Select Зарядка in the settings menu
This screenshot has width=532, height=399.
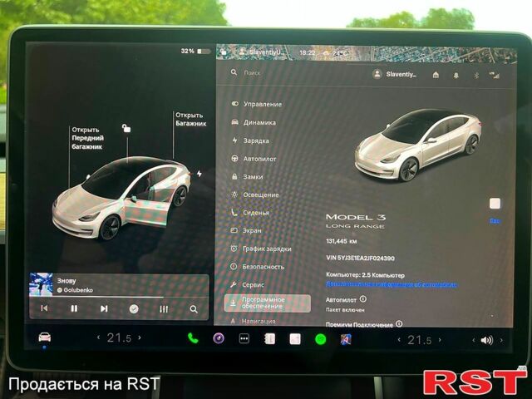(x=255, y=140)
